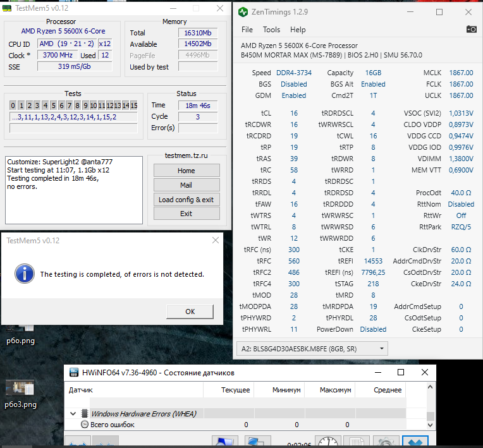The height and width of the screenshot is (448, 483).
Task: Click the TestMem5 title bar memory icon
Action: [7, 8]
